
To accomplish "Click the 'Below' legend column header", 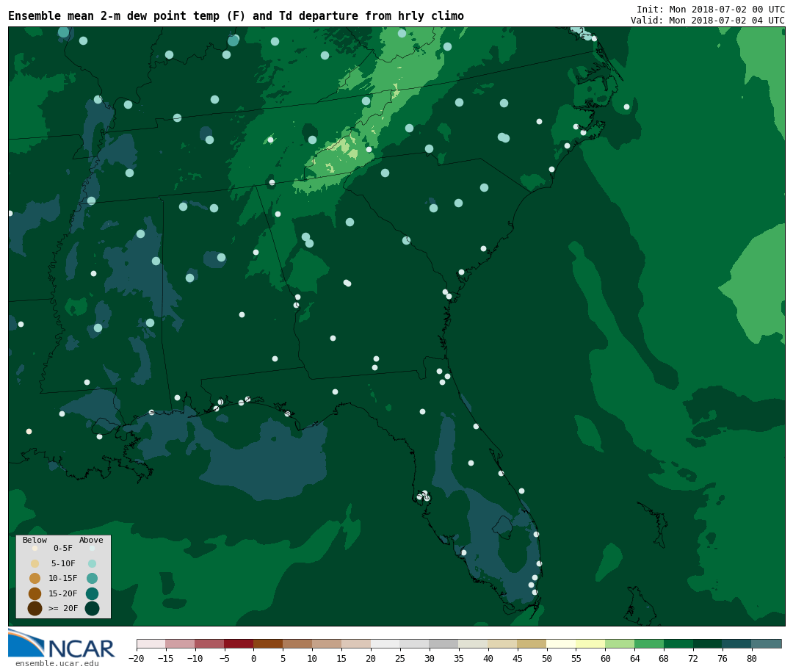I will pos(35,540).
